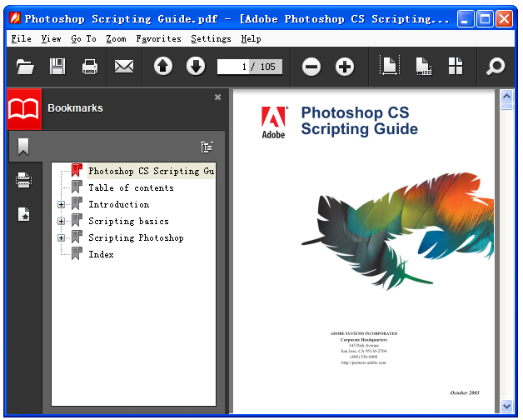The height and width of the screenshot is (420, 523).
Task: Open the favorites star page sidebar icon
Action: pyautogui.click(x=23, y=214)
